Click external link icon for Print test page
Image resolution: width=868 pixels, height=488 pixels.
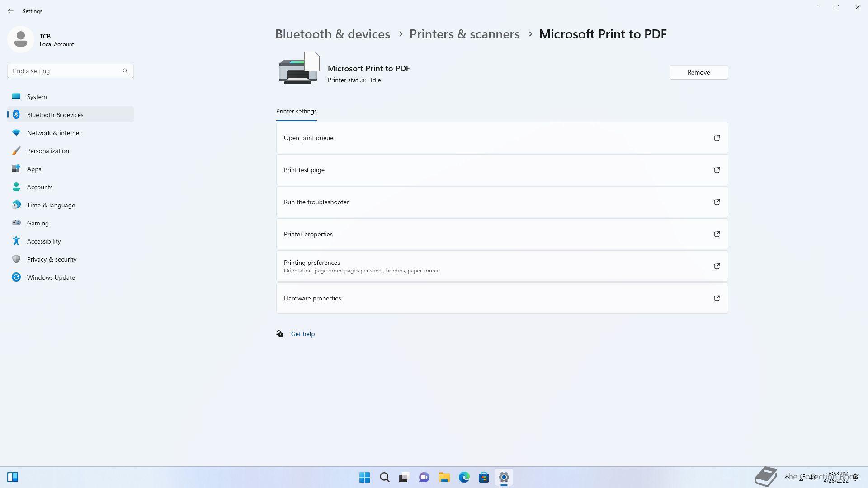click(x=717, y=170)
